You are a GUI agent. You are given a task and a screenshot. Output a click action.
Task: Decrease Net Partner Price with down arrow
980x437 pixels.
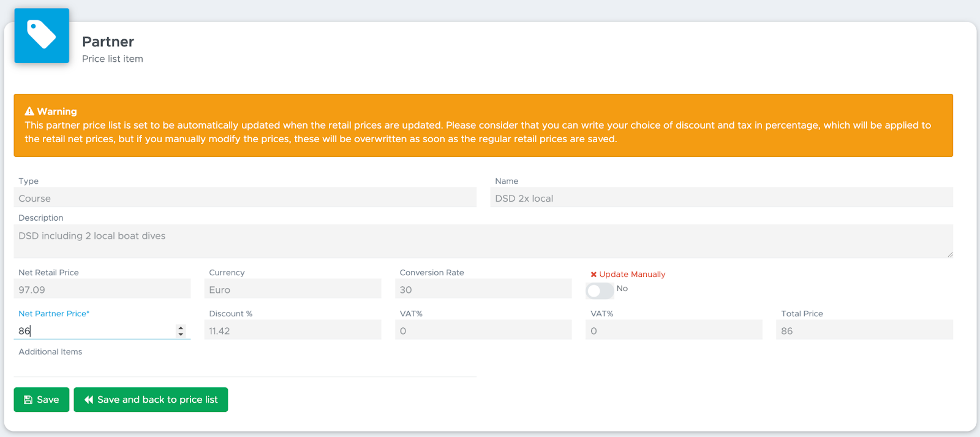pyautogui.click(x=181, y=334)
